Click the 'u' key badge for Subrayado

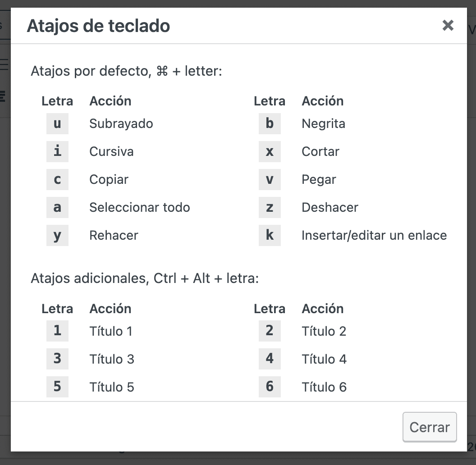57,123
